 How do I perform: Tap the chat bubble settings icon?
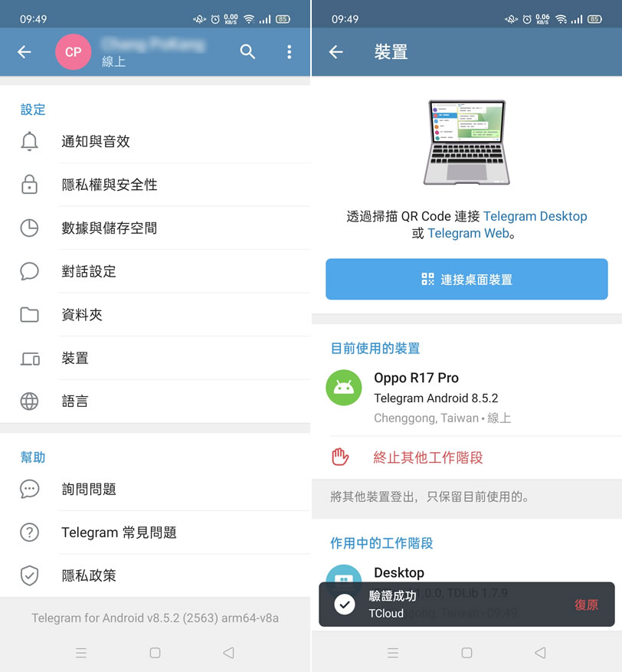point(30,271)
